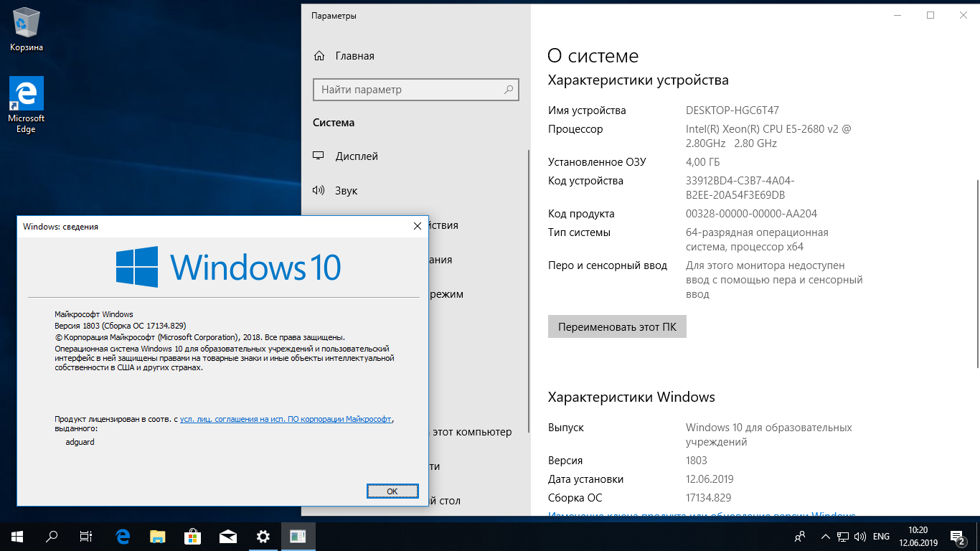Select the device name DESKTOP-HGC6T47
The image size is (980, 551).
732,110
